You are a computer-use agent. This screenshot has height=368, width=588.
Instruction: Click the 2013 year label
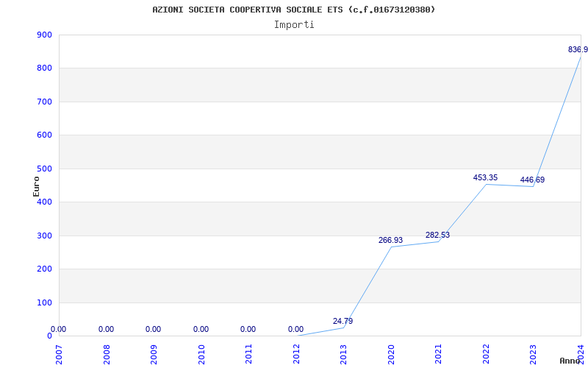tap(343, 354)
